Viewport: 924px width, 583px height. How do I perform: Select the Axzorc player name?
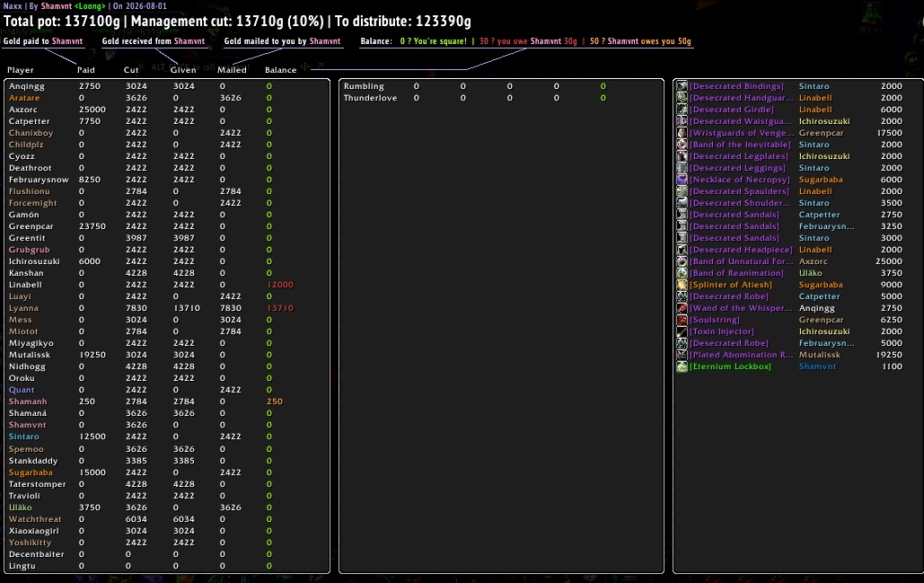[23, 110]
